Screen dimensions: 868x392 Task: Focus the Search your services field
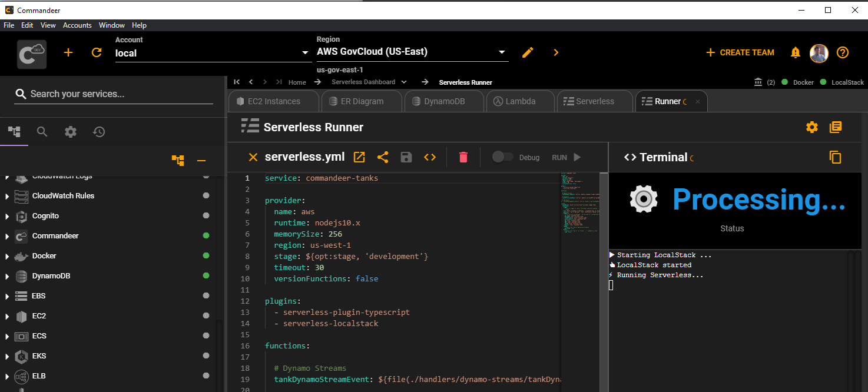(x=114, y=94)
